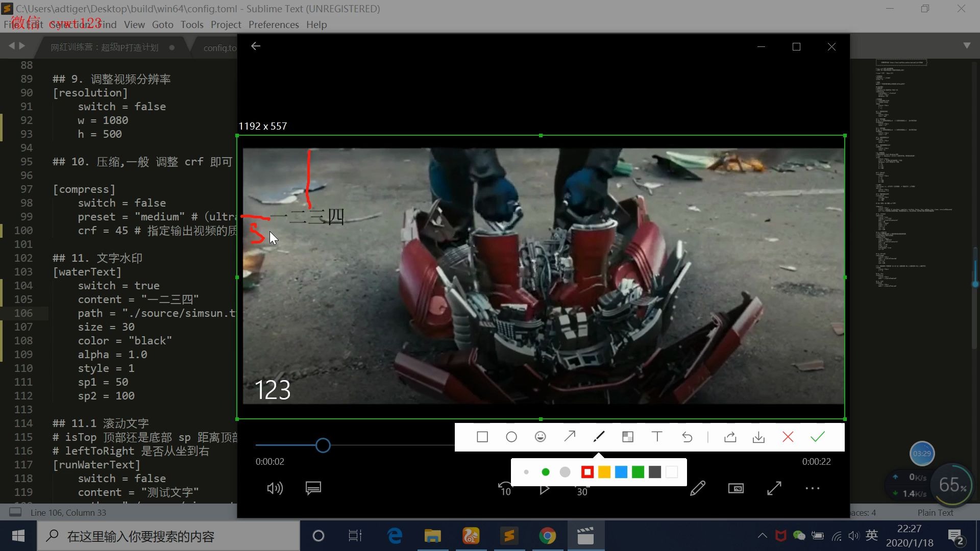Open the View menu

coord(134,24)
